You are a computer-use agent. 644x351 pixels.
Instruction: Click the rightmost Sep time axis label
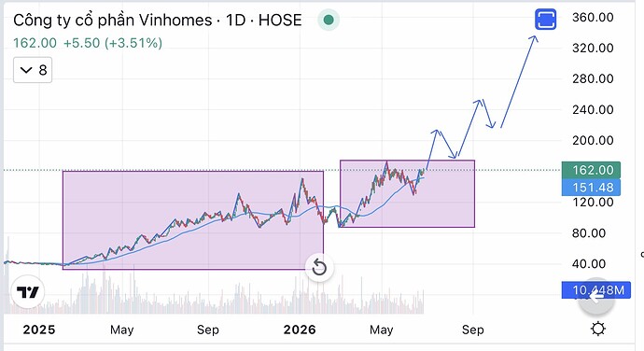tap(472, 330)
